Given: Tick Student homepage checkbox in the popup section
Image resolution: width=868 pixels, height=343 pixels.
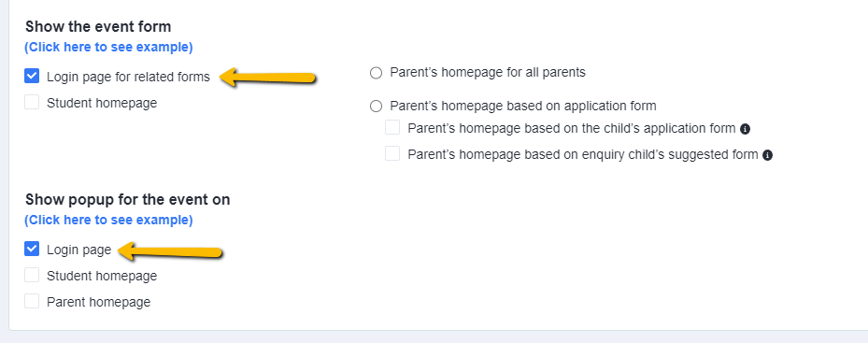Looking at the screenshot, I should pyautogui.click(x=32, y=275).
